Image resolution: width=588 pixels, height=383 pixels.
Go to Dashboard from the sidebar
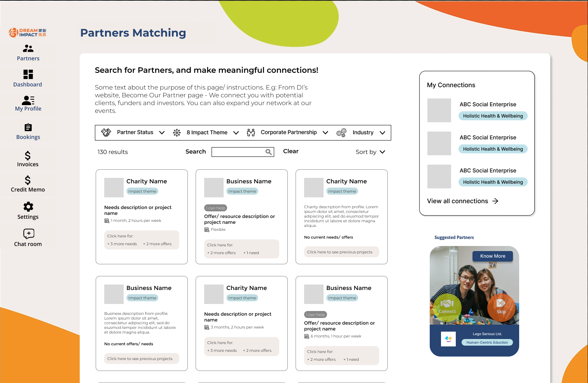pos(28,74)
